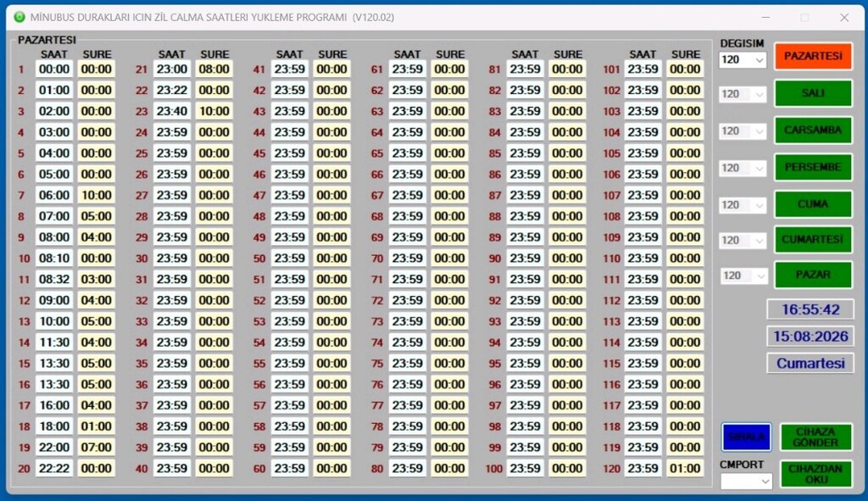
Task: Select SAAT field of row 20 showing 22:22
Action: pyautogui.click(x=54, y=468)
